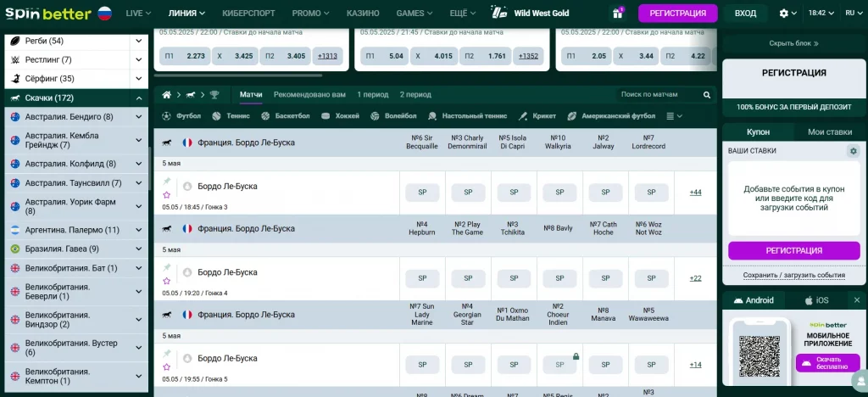Viewport: 868px width, 397px height.
Task: Click РЕГИСТРАЦИЯ button in coupon panel
Action: (793, 250)
